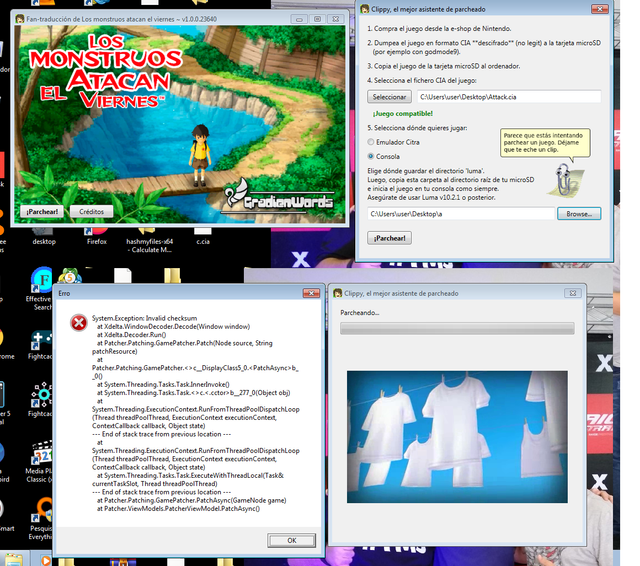
Task: Open Créditos in the Fan-traducción window
Action: [91, 211]
